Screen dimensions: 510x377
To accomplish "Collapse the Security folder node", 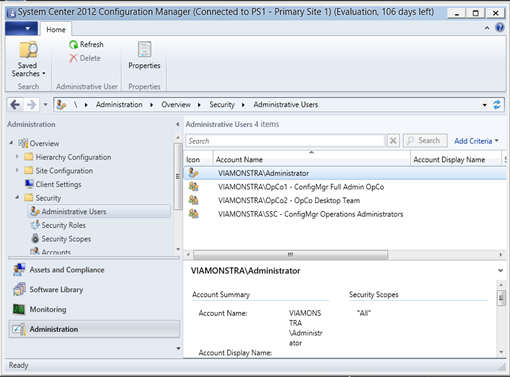I will point(17,197).
